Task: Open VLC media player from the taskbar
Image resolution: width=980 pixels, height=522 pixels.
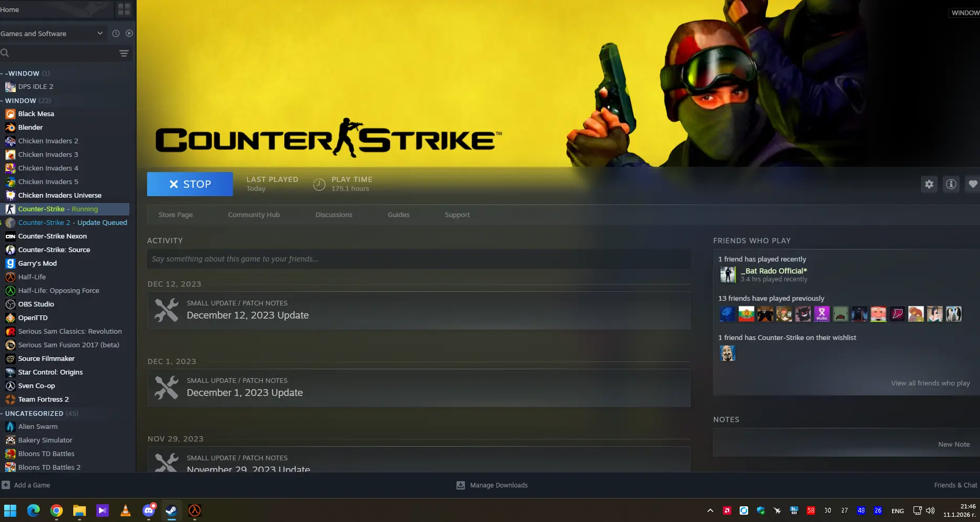Action: [x=126, y=510]
